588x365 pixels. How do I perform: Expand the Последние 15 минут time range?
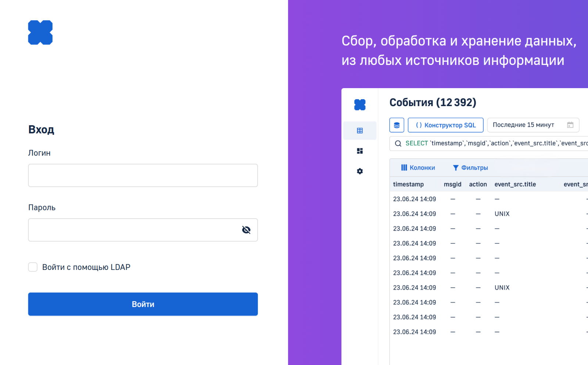(x=523, y=125)
